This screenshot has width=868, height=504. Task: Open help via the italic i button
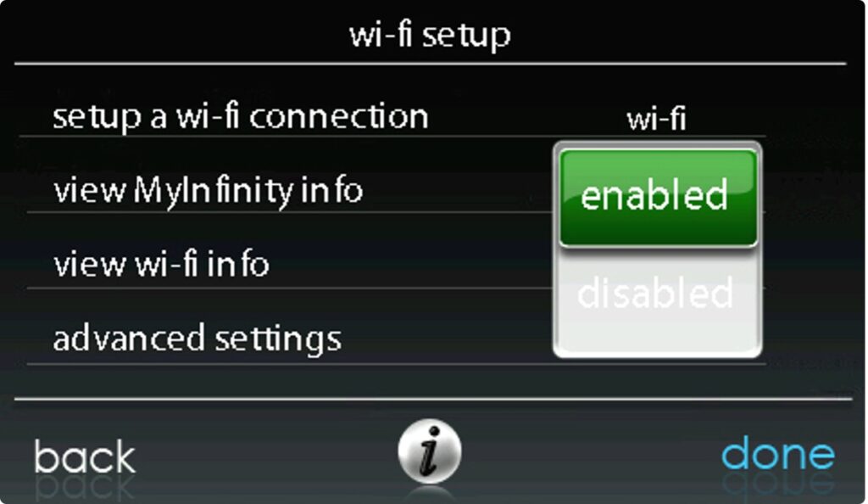point(430,451)
